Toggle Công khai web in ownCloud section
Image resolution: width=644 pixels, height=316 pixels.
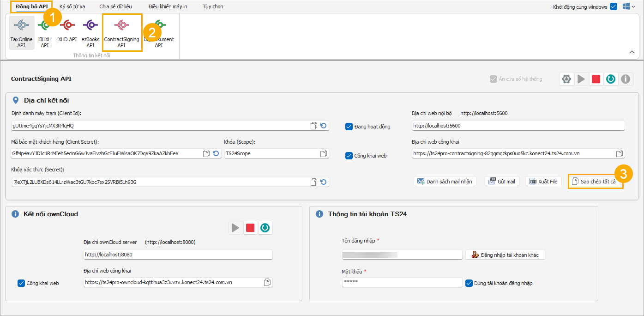coord(21,283)
